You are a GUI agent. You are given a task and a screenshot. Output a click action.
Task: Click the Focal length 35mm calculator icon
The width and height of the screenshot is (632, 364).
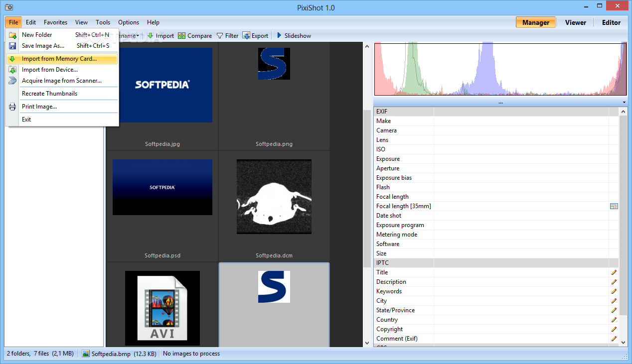click(614, 206)
